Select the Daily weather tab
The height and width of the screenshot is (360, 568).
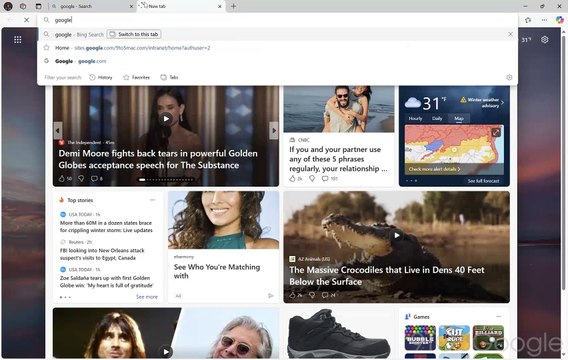437,118
